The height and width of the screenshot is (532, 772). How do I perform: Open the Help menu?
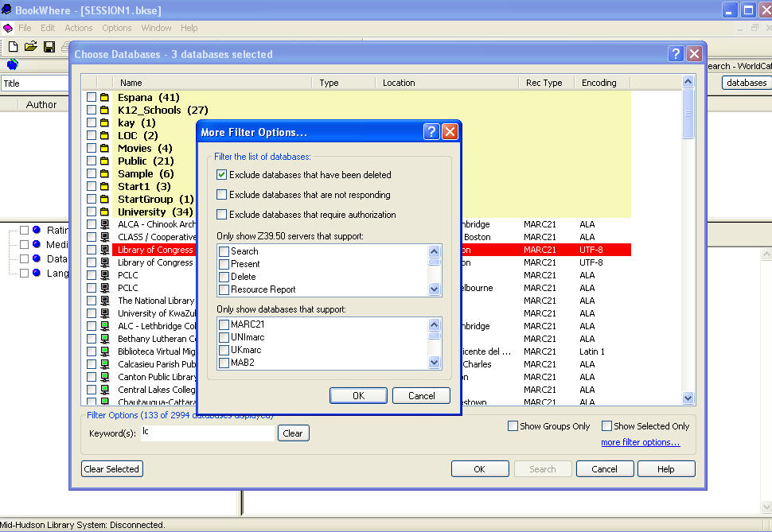189,28
